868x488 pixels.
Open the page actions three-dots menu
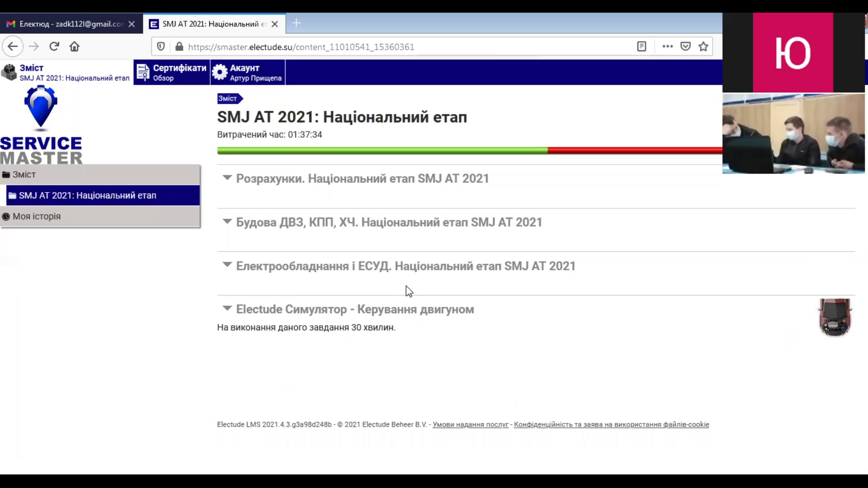(667, 47)
